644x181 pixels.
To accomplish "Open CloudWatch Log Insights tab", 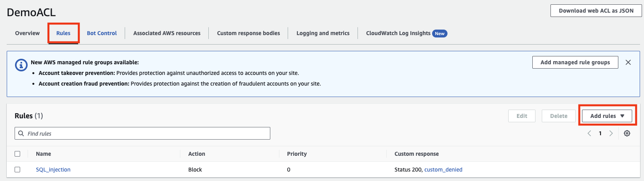I will pos(398,33).
